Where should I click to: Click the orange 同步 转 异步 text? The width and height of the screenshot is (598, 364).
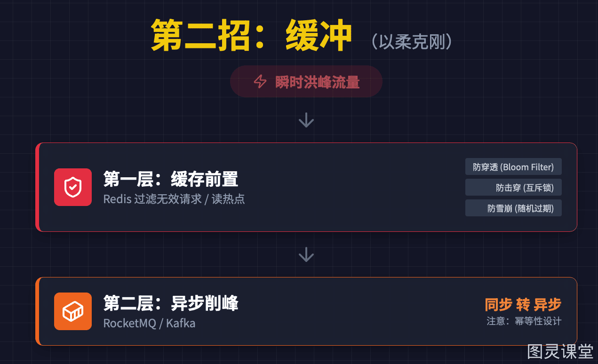523,305
